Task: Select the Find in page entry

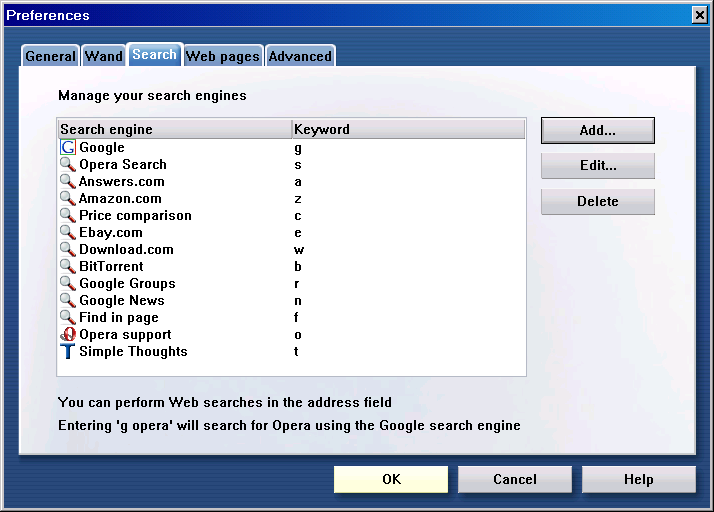Action: coord(119,317)
